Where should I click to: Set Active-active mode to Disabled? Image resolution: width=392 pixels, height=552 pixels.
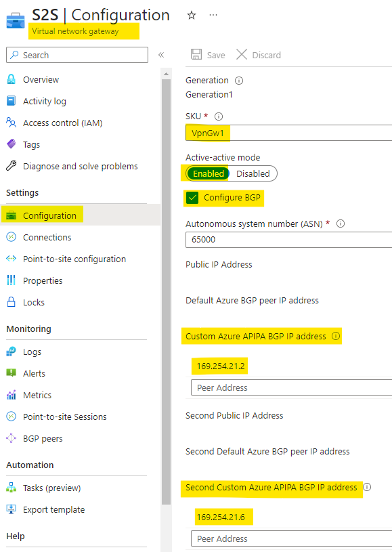[x=253, y=173]
